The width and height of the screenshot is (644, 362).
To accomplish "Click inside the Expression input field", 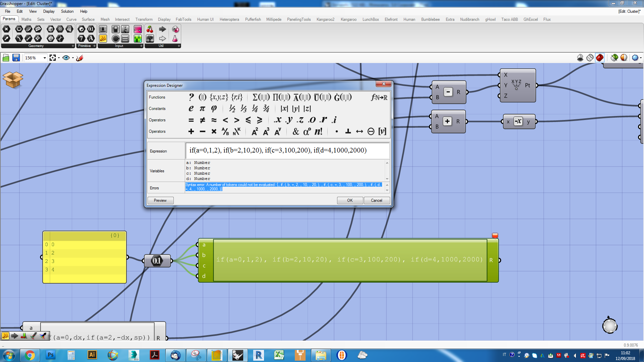I will (287, 150).
